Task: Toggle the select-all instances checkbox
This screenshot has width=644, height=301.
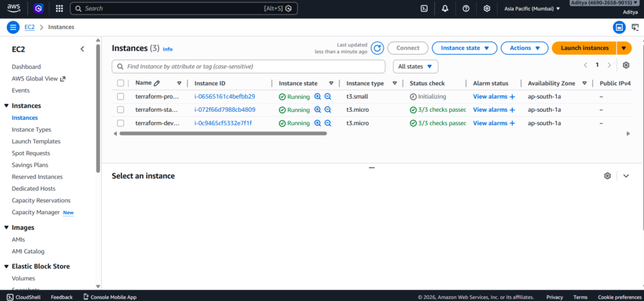Action: click(121, 83)
